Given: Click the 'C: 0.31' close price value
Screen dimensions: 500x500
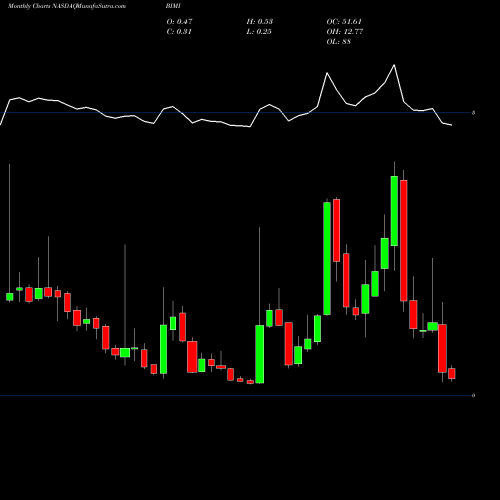Looking at the screenshot, I should click(x=179, y=32).
